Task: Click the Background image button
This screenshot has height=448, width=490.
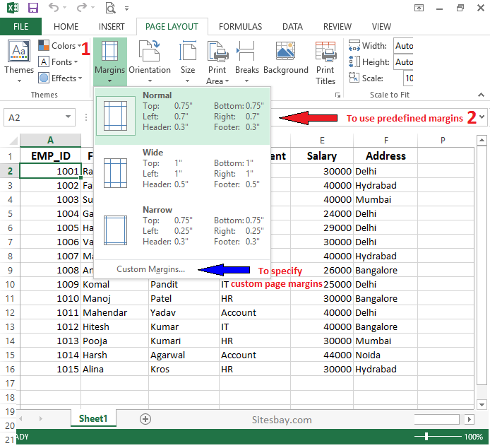Action: point(286,58)
